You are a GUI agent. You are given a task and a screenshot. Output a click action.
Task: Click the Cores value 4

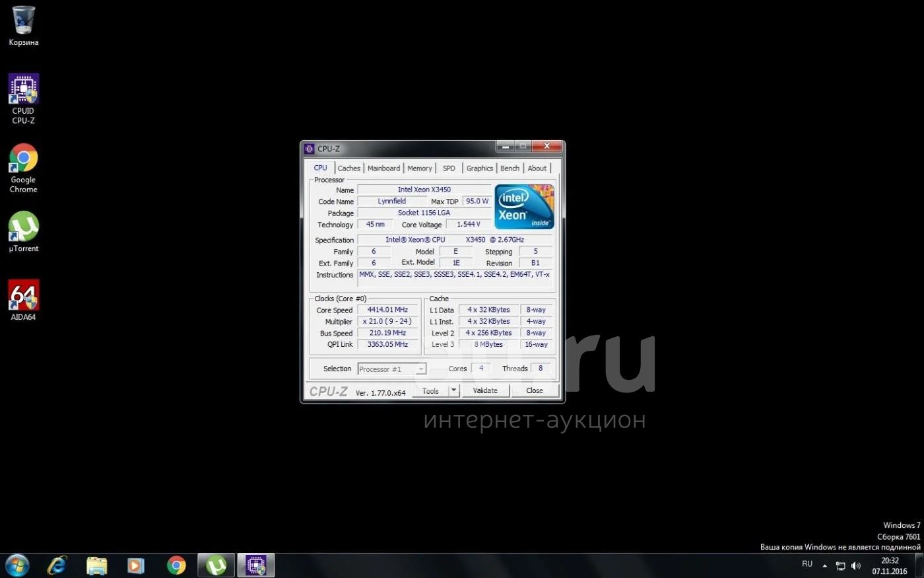tap(481, 369)
